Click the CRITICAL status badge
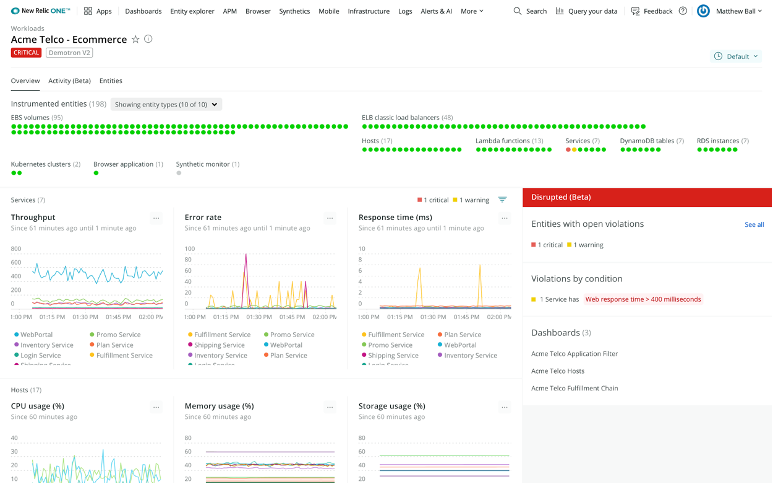Screen dimensions: 772x483 pyautogui.click(x=26, y=53)
